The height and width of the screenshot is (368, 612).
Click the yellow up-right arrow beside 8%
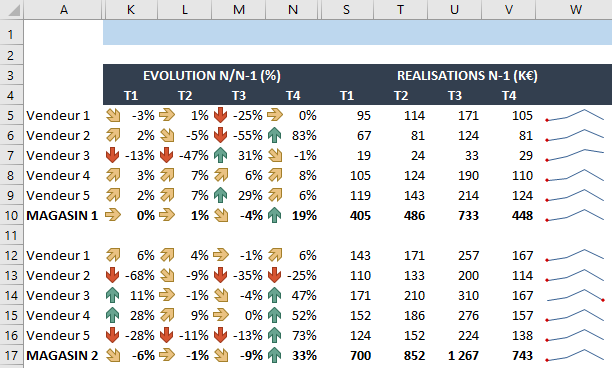(x=275, y=175)
